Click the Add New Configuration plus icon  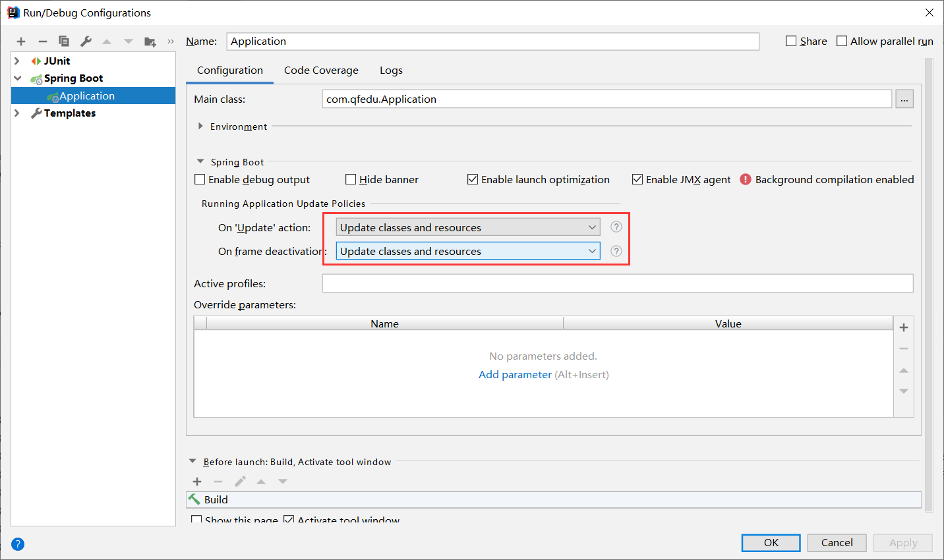pos(21,42)
